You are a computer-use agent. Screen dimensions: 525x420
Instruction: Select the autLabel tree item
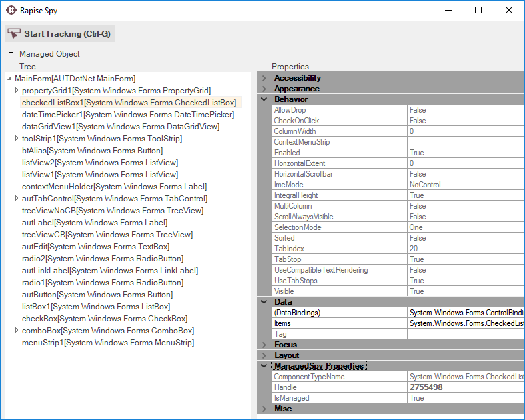pyautogui.click(x=95, y=223)
